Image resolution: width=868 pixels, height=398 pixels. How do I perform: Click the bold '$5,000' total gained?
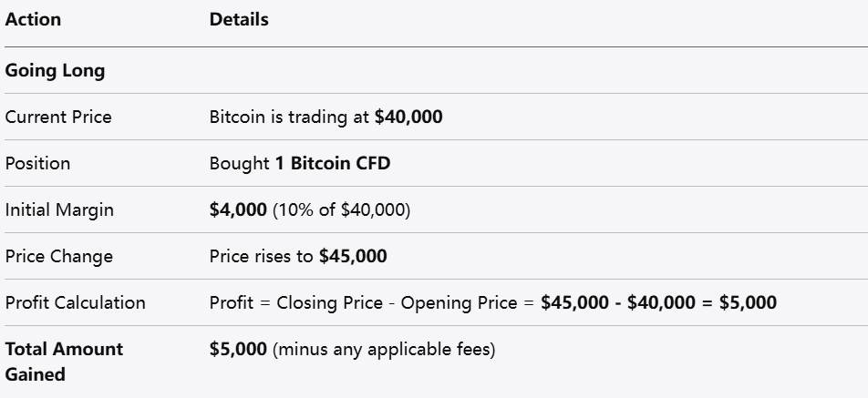click(x=238, y=350)
